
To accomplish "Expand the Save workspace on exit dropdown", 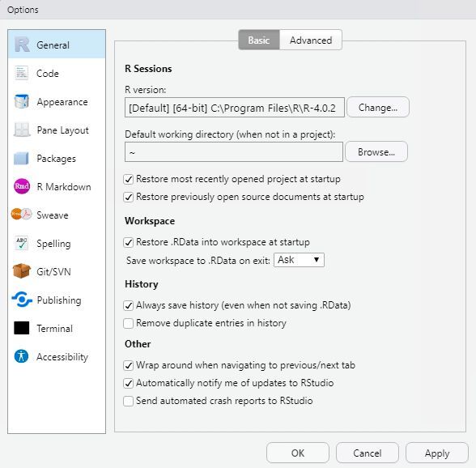I will point(299,260).
